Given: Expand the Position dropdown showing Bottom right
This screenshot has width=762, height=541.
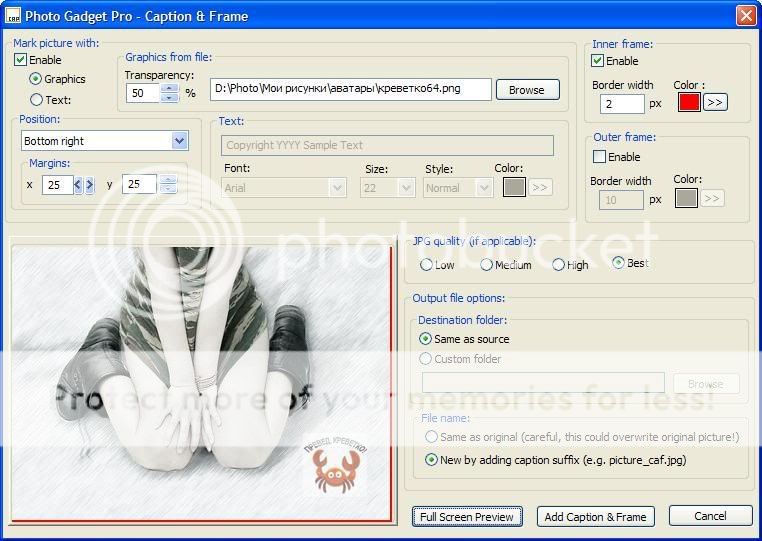Looking at the screenshot, I should click(x=179, y=141).
